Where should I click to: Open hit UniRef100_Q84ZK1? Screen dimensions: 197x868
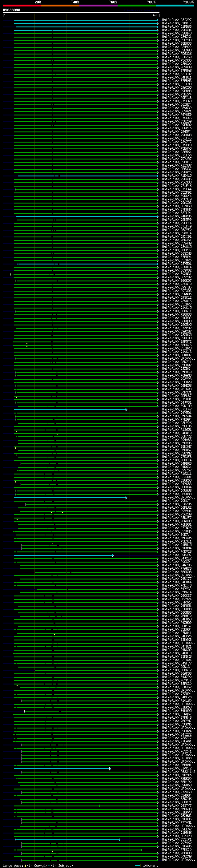(176, 37)
